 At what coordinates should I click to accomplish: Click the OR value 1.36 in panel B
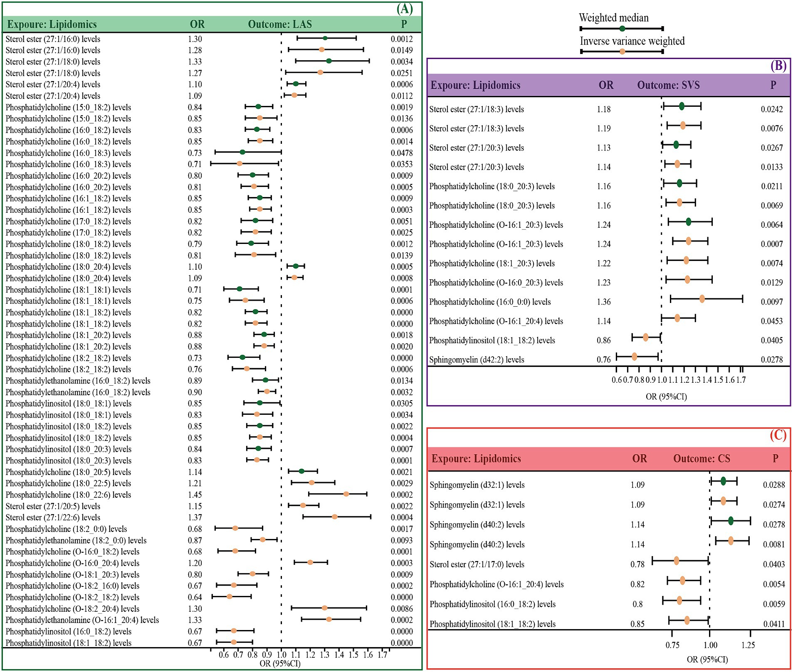click(604, 302)
